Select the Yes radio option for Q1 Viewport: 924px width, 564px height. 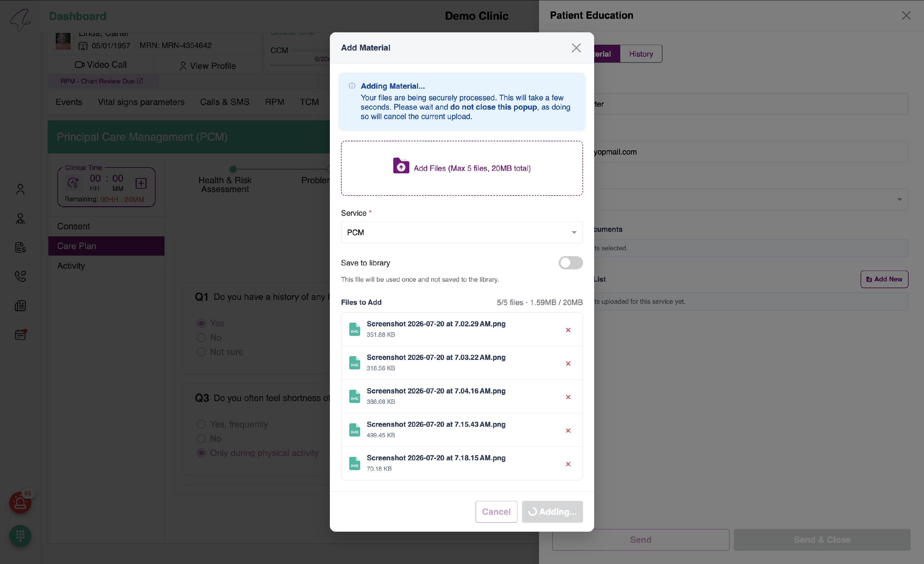click(x=201, y=323)
